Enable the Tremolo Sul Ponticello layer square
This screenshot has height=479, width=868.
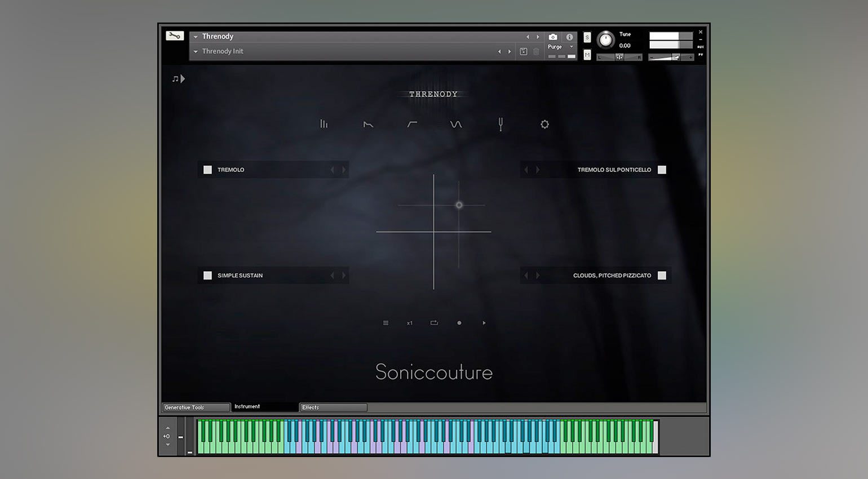(x=662, y=170)
